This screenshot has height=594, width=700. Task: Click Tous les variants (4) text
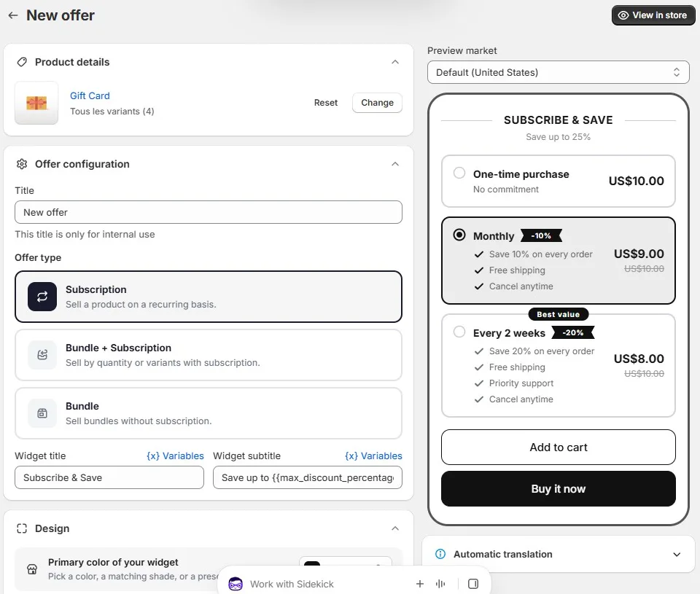coord(112,112)
